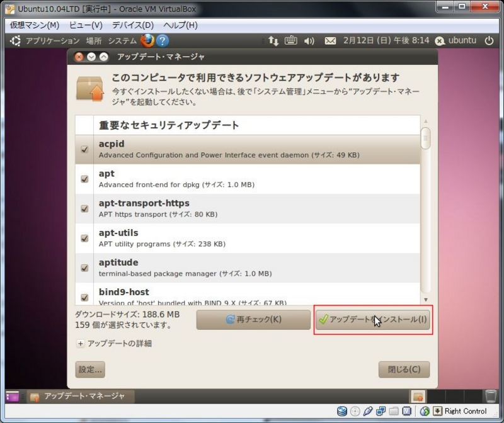Open the volume speaker indicator
504x423 pixels.
point(309,41)
